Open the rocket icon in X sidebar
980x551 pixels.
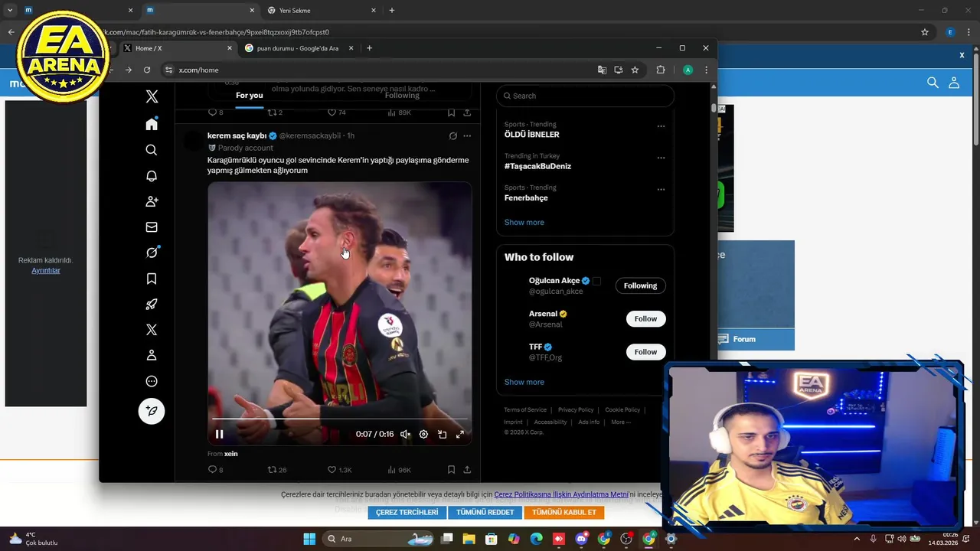[x=152, y=304]
